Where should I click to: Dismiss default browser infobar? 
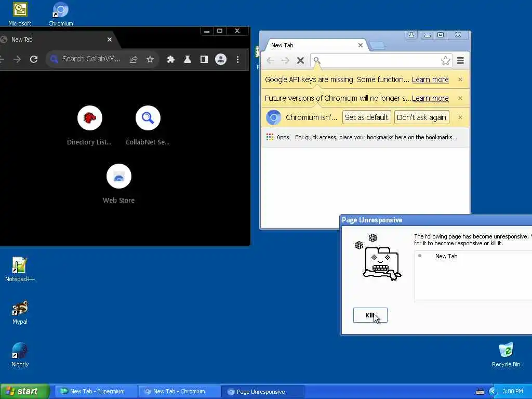tap(460, 117)
